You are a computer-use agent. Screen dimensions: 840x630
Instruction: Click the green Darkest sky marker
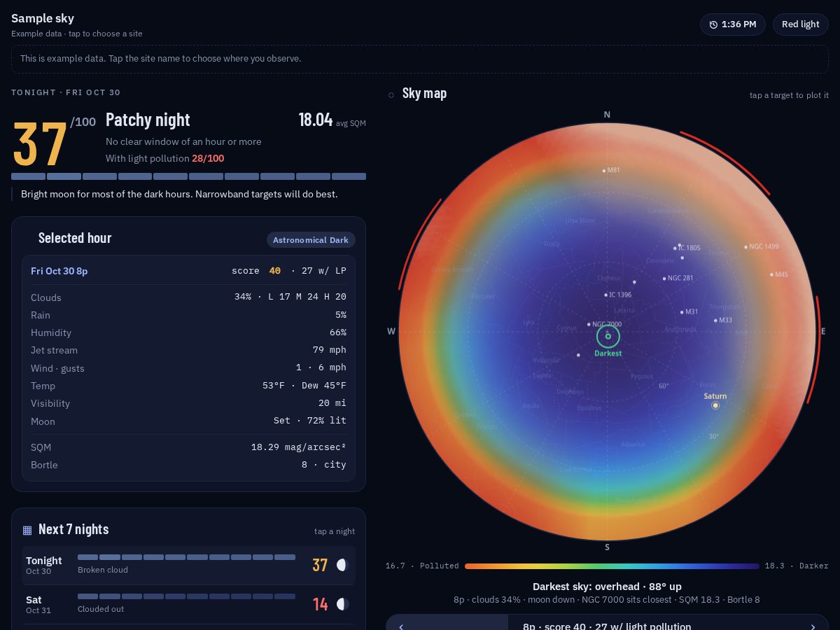click(x=608, y=337)
